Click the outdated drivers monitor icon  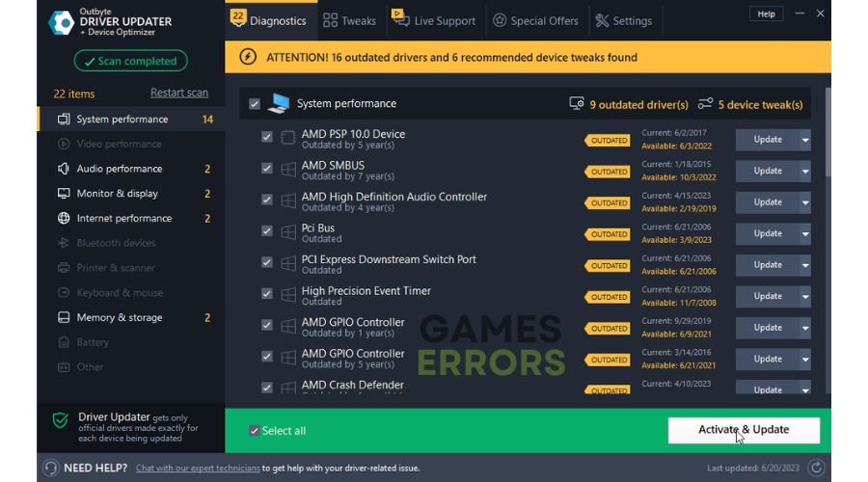(x=577, y=103)
